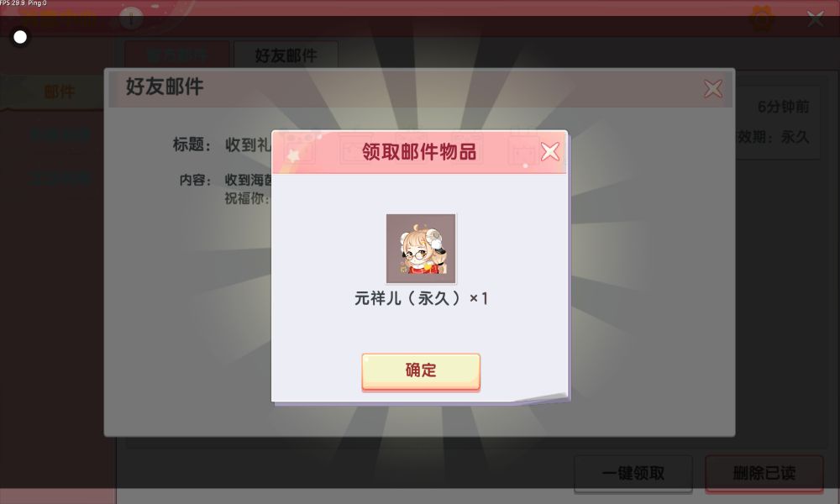Select the dimmed red tab beside 好友邮件

(177, 55)
